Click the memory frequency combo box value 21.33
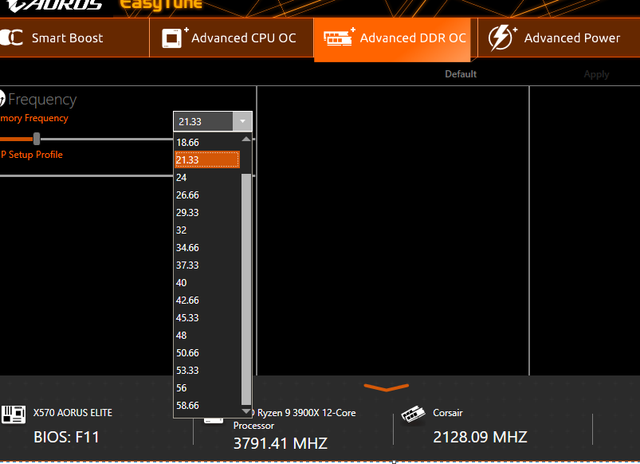This screenshot has width=640, height=464. (x=204, y=122)
